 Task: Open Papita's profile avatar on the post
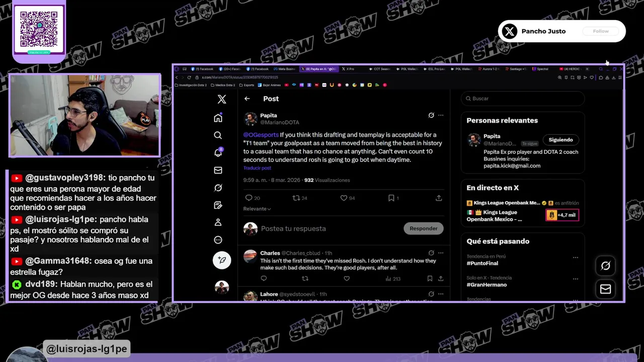coord(251,119)
